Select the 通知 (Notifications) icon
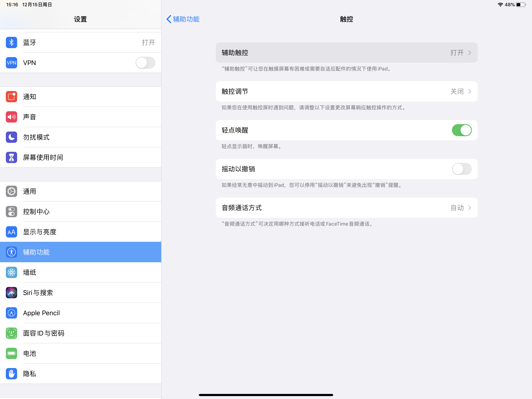 pyautogui.click(x=11, y=97)
